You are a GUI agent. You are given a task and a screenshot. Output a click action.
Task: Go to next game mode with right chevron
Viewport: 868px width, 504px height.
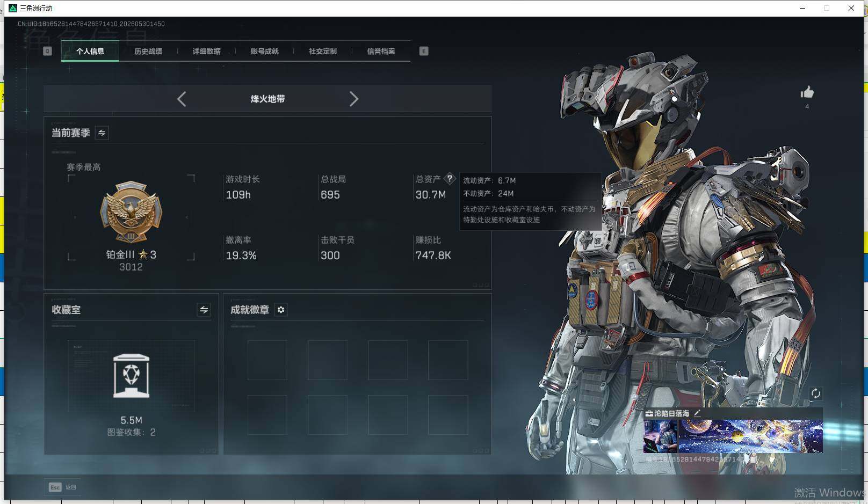click(353, 99)
